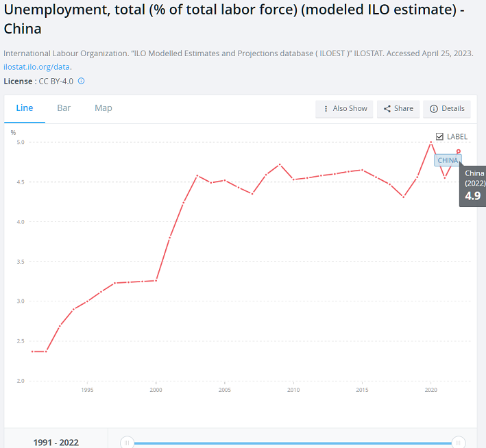Switch to the Bar chart tab
Screen dimensions: 486x448
click(x=64, y=108)
